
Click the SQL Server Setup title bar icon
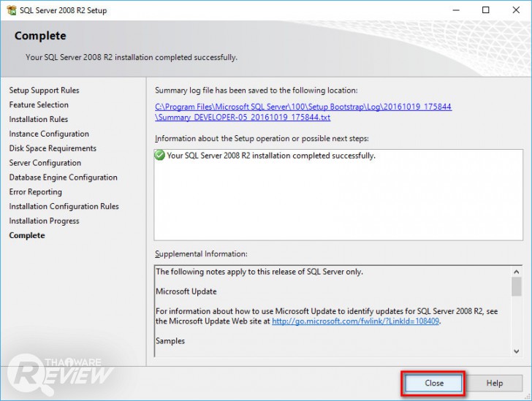12,10
